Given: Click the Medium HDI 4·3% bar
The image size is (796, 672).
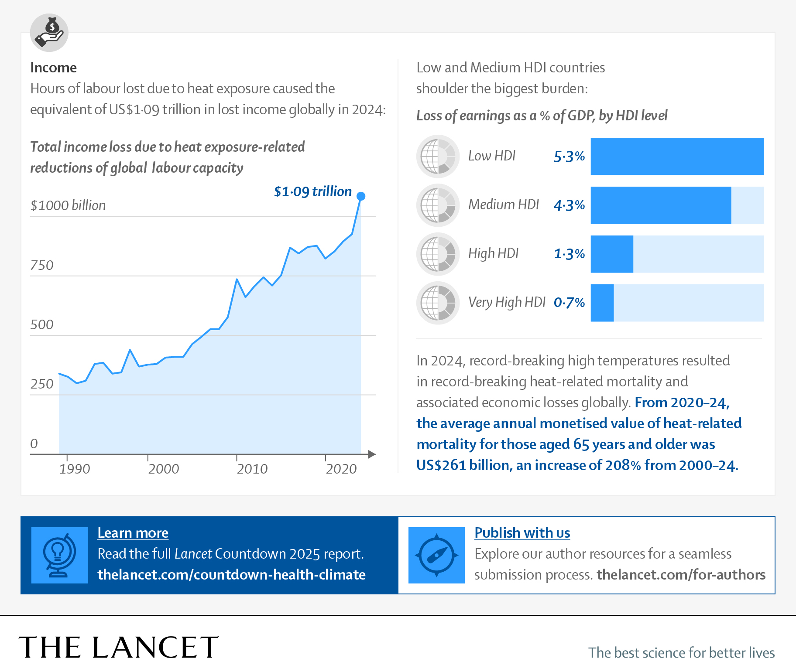Looking at the screenshot, I should (661, 205).
